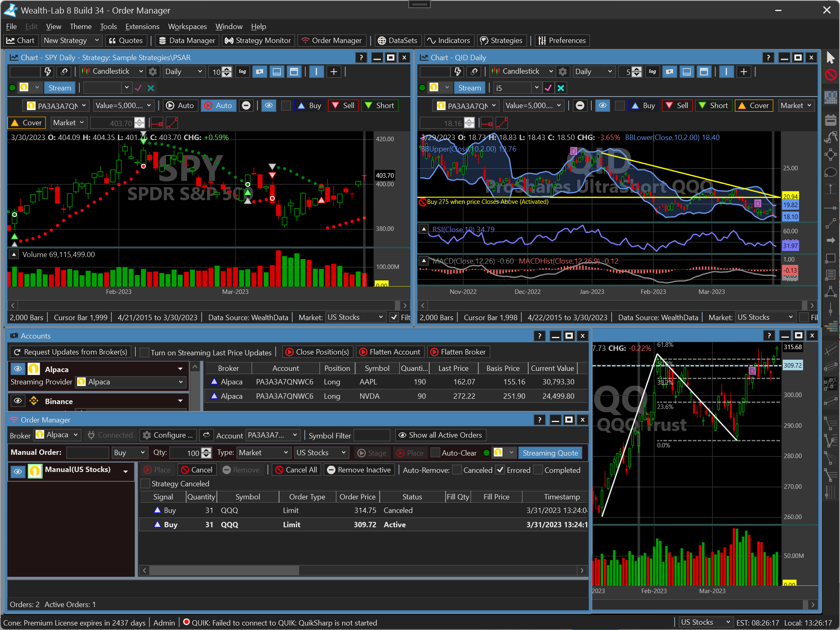Select active QQQ 309.72 Buy order row
Viewport: 840px width, 630px height.
pyautogui.click(x=363, y=525)
